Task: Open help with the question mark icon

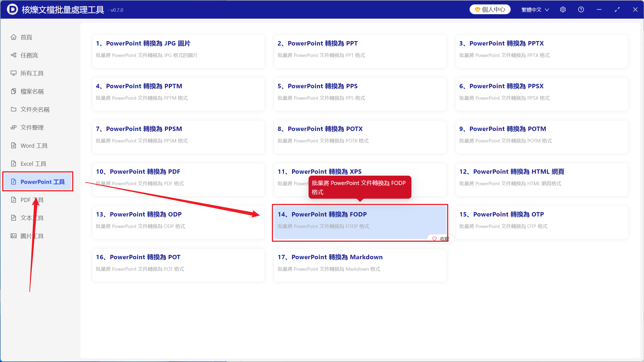Action: pos(581,10)
